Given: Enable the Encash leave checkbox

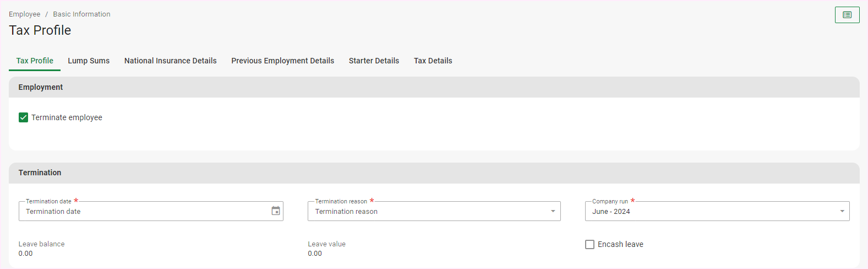Looking at the screenshot, I should tap(589, 244).
